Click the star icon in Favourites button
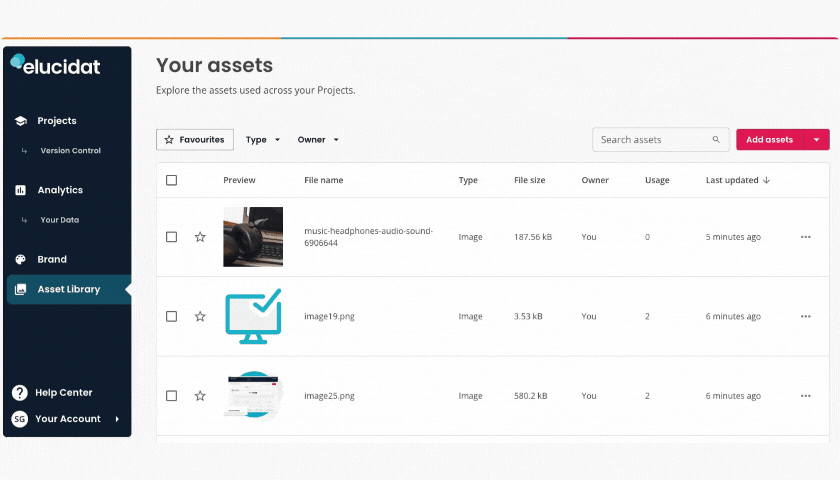Viewport: 840px width, 480px height. coord(169,140)
